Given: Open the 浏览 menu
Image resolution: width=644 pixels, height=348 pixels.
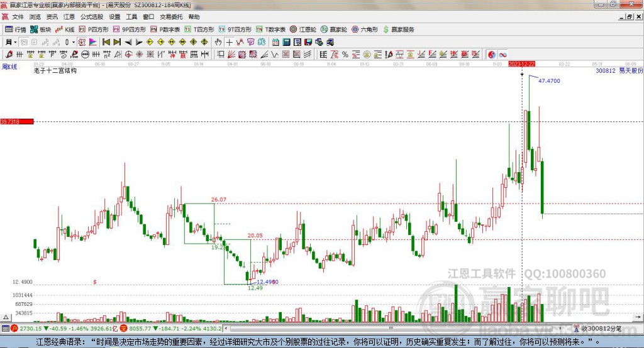Looking at the screenshot, I should pos(35,17).
